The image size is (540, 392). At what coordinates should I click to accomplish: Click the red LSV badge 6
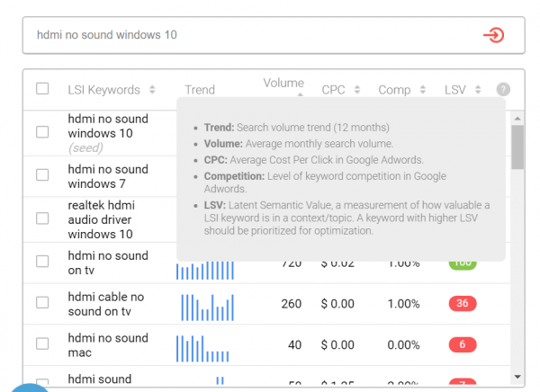(463, 344)
